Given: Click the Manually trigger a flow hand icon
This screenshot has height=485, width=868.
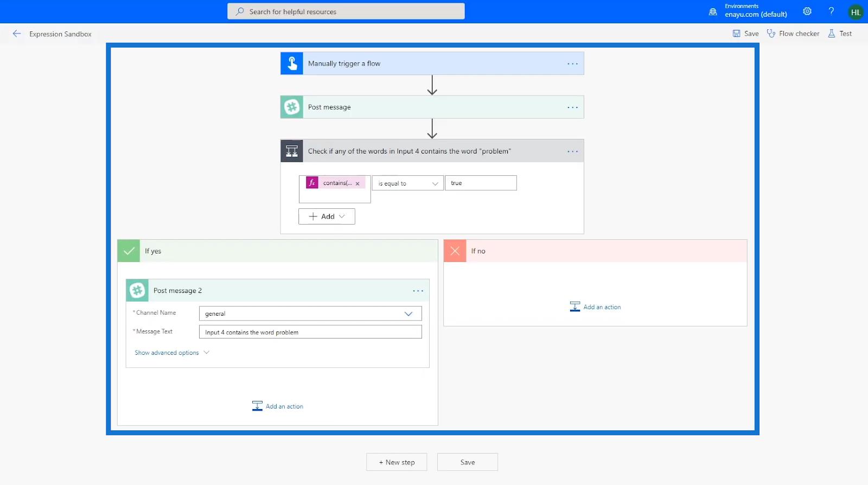Looking at the screenshot, I should click(292, 63).
